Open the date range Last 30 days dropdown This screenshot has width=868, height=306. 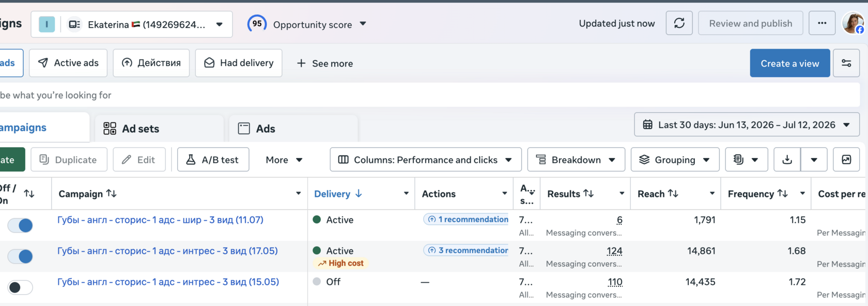pyautogui.click(x=747, y=125)
